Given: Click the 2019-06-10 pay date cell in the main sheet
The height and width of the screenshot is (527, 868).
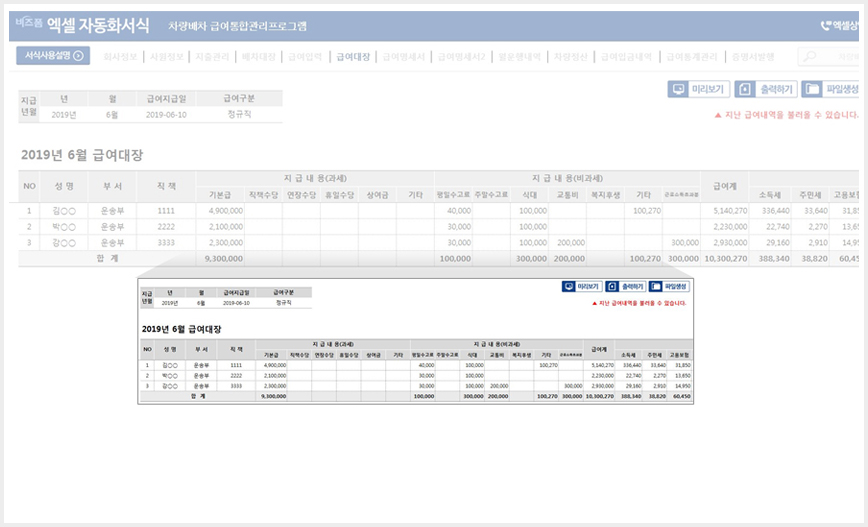Looking at the screenshot, I should pyautogui.click(x=166, y=115).
